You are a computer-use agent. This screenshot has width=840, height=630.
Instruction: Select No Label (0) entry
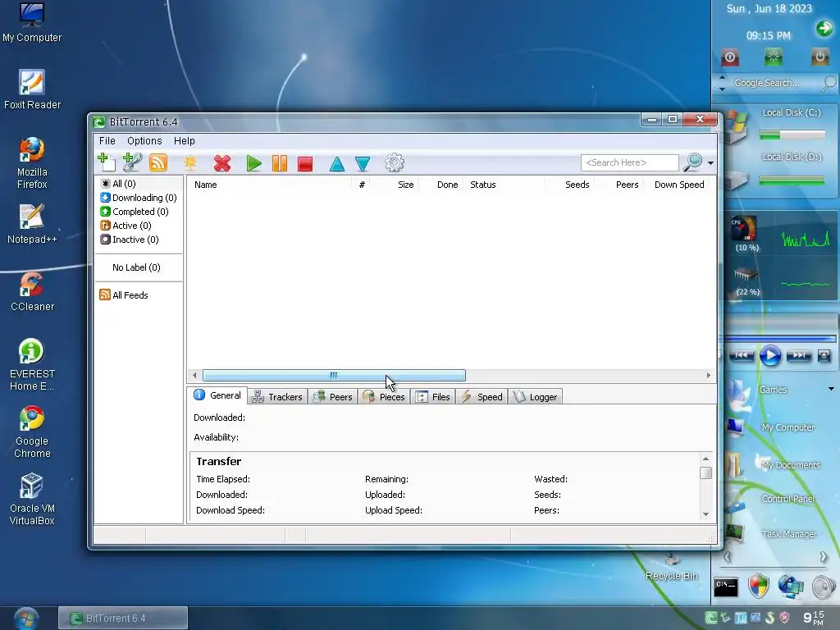136,267
